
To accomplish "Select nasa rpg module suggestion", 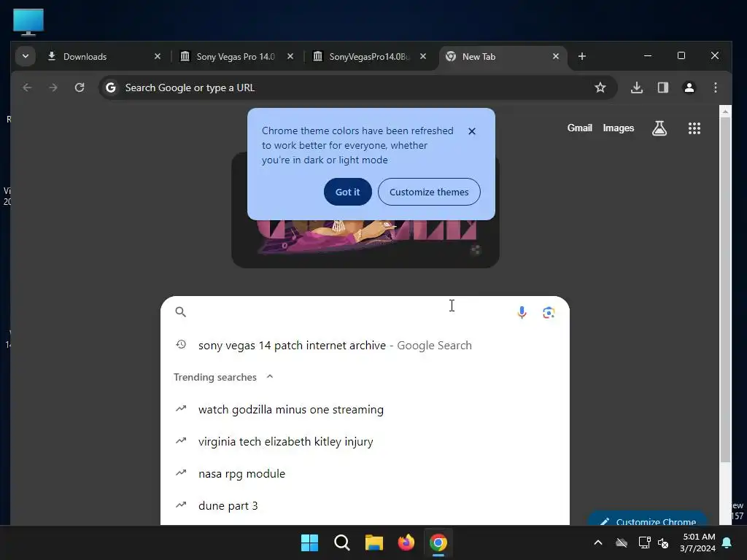I will (365, 474).
